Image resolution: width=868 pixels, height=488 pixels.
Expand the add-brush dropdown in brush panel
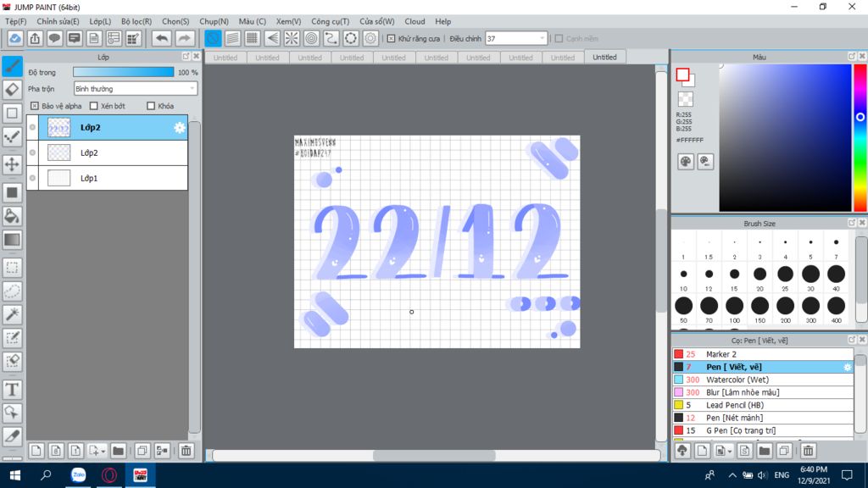[730, 452]
